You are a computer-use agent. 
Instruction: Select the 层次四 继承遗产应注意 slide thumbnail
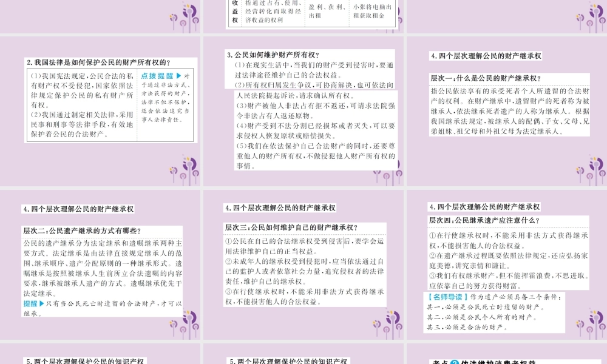507,265
